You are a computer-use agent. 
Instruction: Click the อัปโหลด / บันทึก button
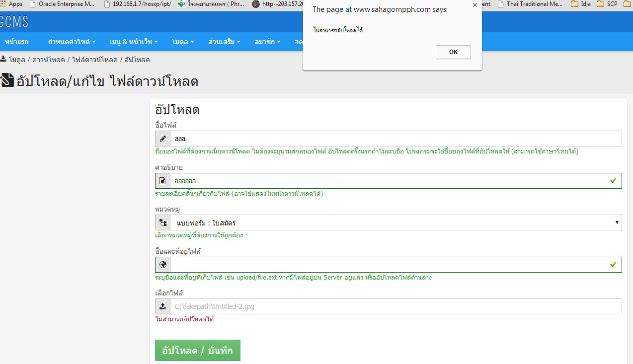coord(198,350)
